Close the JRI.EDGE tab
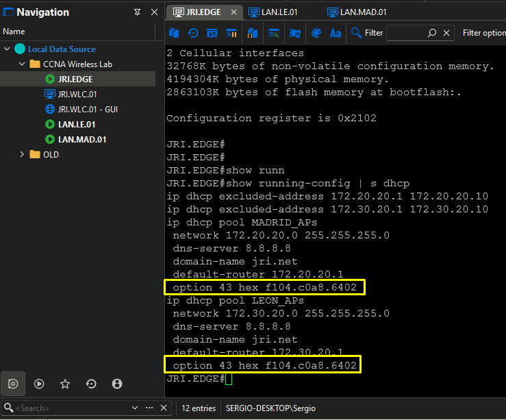Viewport: 506px width, 420px height. (x=234, y=12)
